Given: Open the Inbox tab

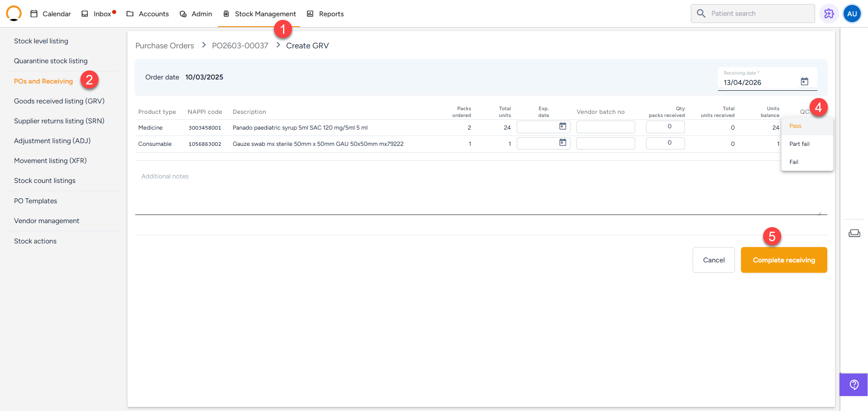Looking at the screenshot, I should (x=98, y=14).
